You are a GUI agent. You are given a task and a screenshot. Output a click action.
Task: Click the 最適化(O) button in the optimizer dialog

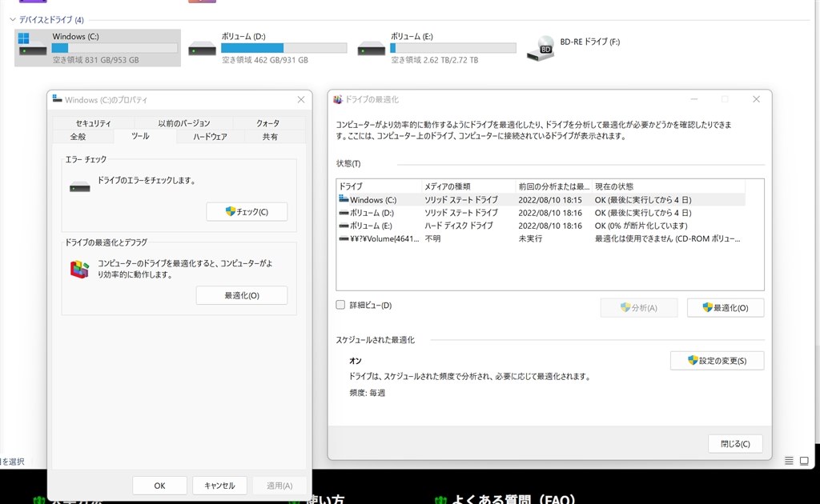pyautogui.click(x=725, y=307)
